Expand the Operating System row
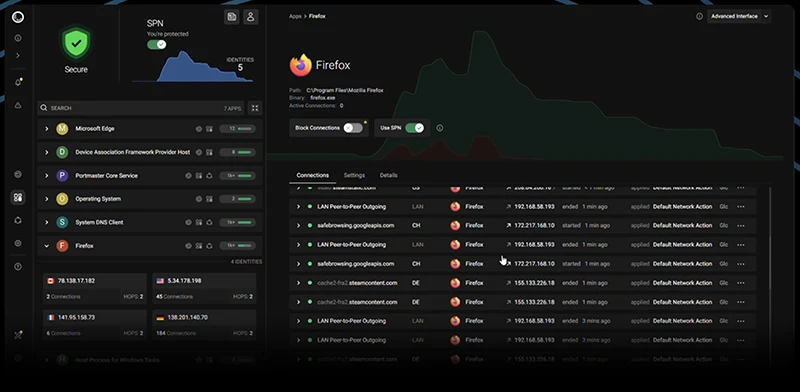This screenshot has width=800, height=392. click(46, 199)
